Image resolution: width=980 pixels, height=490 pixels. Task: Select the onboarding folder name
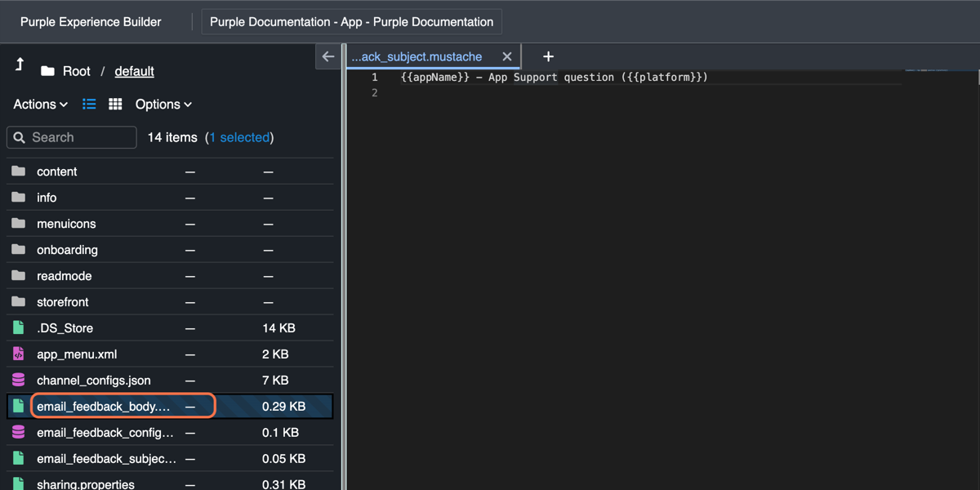(67, 250)
